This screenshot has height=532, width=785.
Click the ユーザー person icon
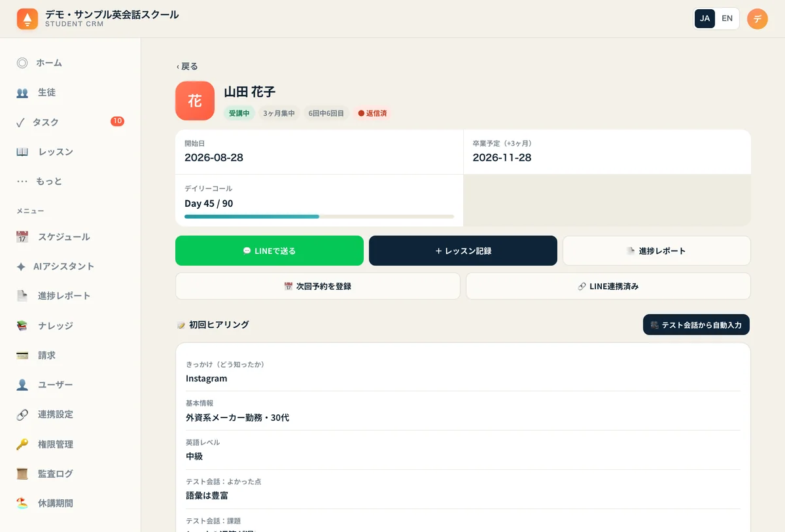tap(22, 385)
